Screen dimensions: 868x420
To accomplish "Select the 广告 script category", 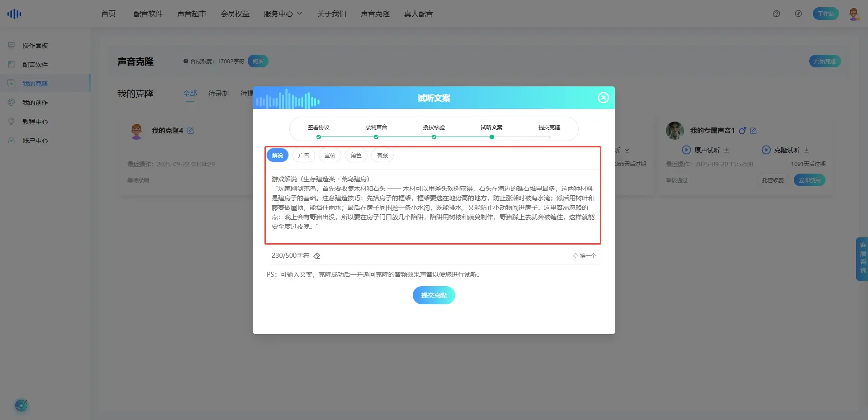I will (x=304, y=156).
